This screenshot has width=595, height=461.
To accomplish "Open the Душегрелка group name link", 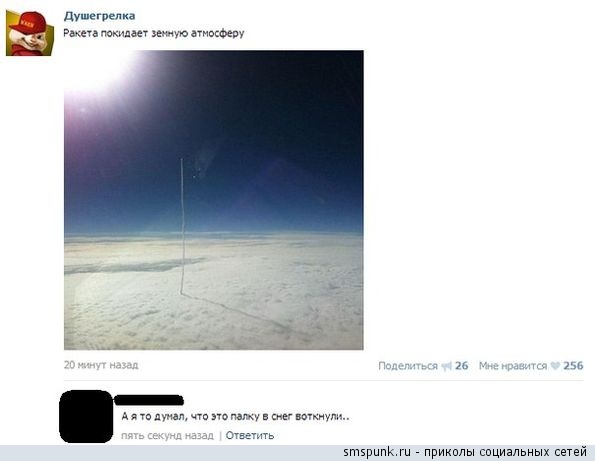I will click(99, 16).
